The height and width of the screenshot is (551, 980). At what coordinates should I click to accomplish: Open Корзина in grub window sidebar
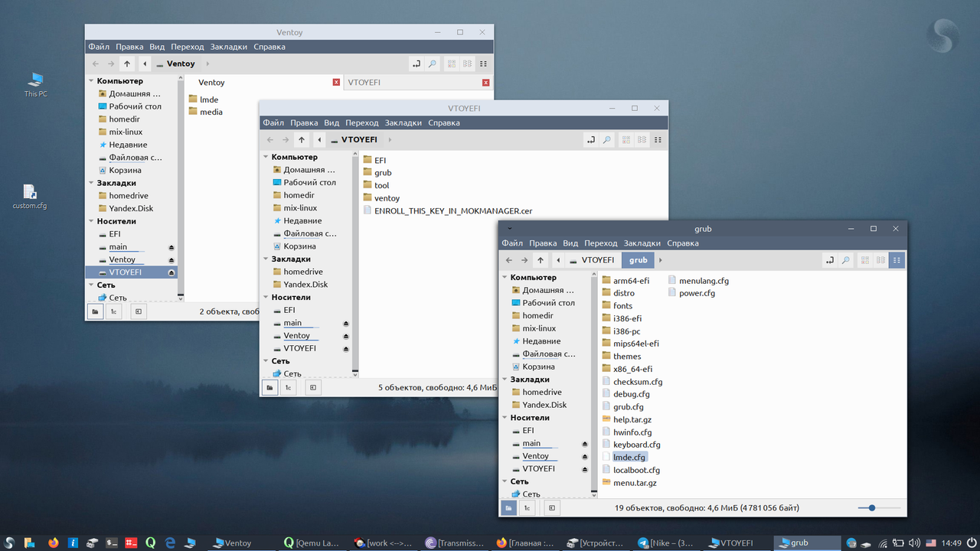(538, 367)
